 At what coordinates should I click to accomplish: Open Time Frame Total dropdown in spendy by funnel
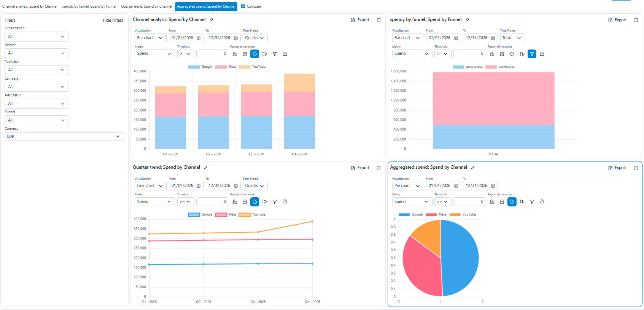pos(512,38)
